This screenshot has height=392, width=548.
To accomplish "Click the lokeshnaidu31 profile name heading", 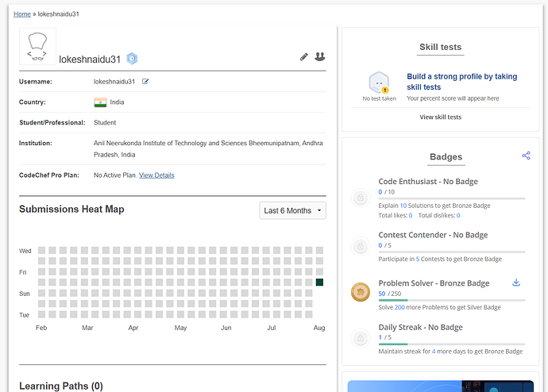I will (x=90, y=60).
